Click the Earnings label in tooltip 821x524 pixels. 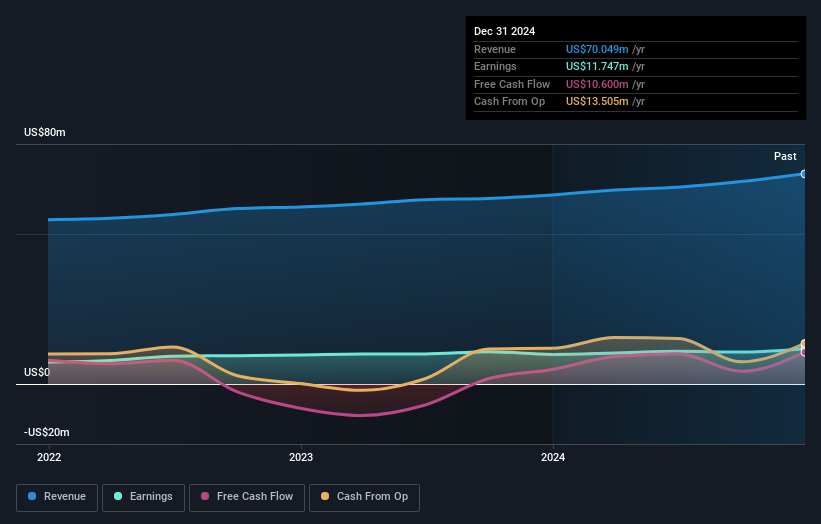pos(495,66)
